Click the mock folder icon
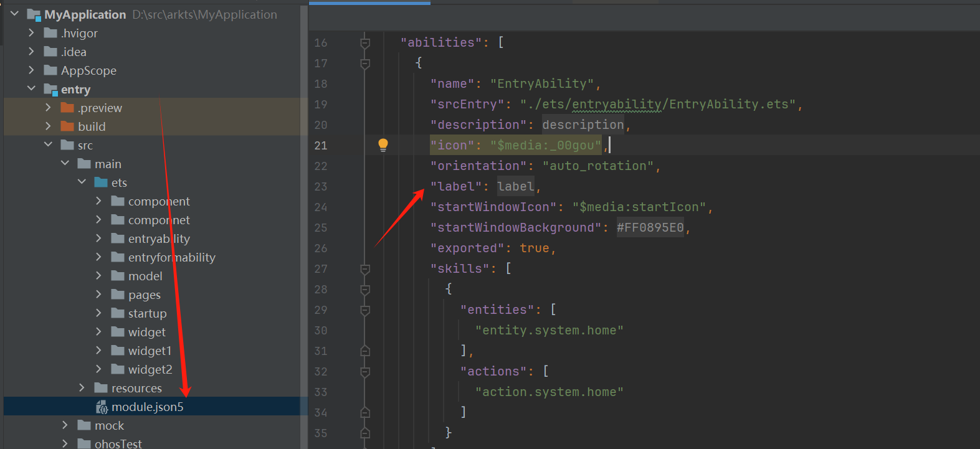Viewport: 980px width, 449px height. coord(84,425)
